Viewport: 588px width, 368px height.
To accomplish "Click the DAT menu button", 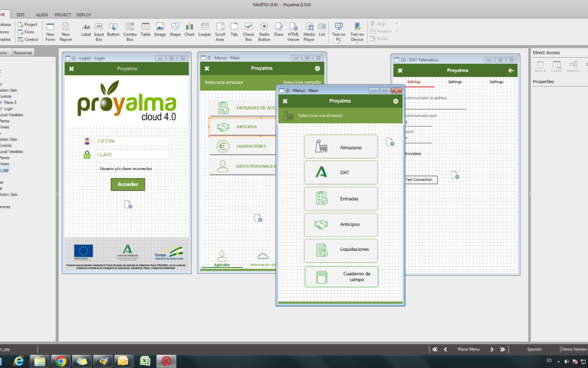I will click(340, 172).
